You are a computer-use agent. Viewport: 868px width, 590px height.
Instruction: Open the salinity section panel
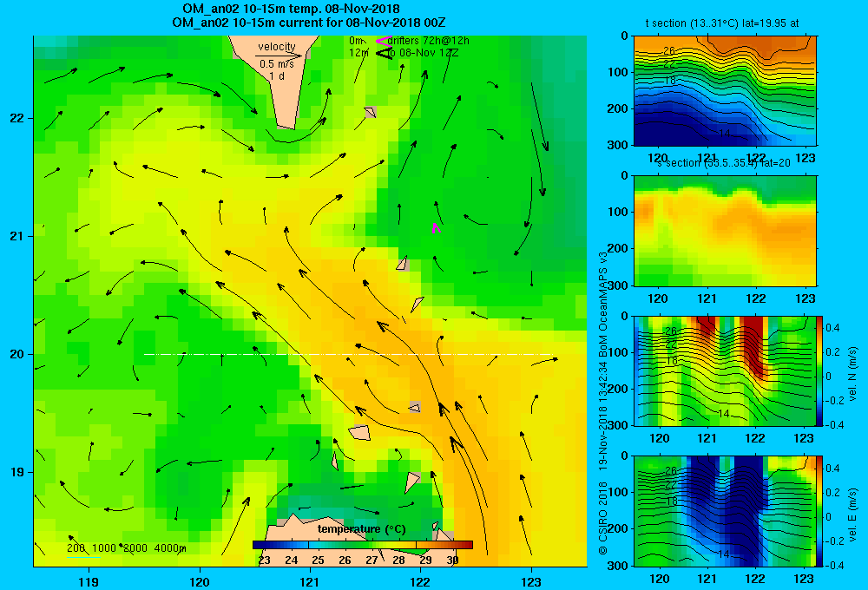pyautogui.click(x=725, y=231)
